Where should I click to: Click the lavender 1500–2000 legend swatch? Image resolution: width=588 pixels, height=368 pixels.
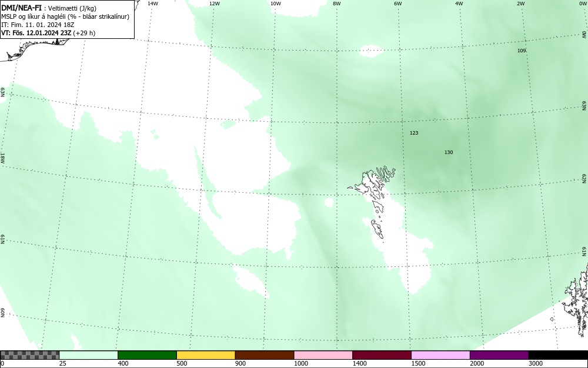click(x=440, y=355)
